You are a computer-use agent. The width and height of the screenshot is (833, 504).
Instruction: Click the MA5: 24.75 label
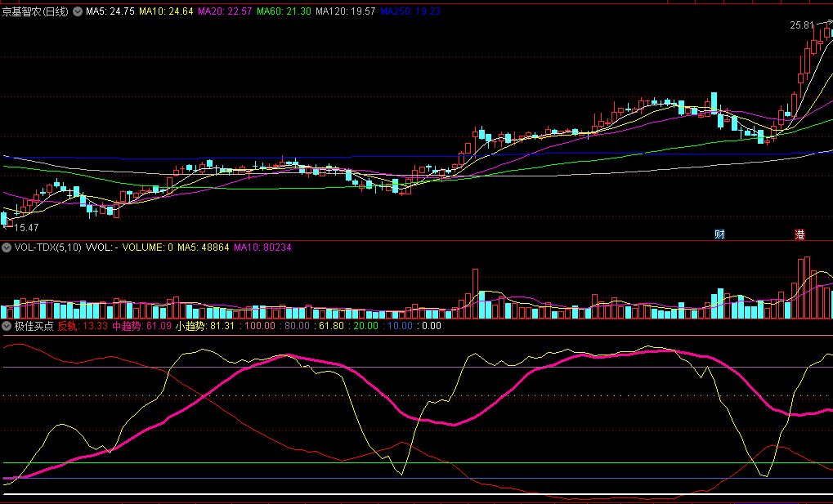click(110, 11)
